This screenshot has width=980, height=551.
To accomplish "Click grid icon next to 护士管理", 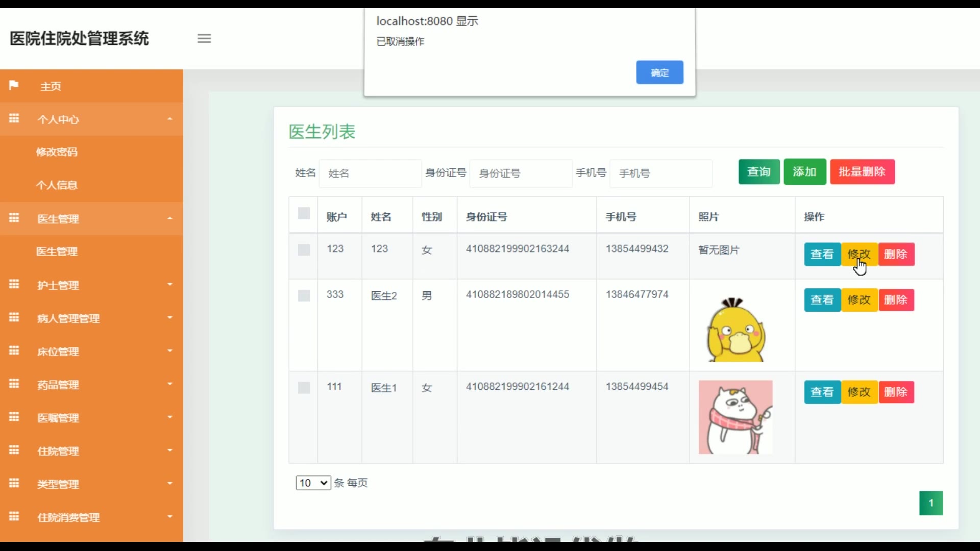I will tap(14, 285).
